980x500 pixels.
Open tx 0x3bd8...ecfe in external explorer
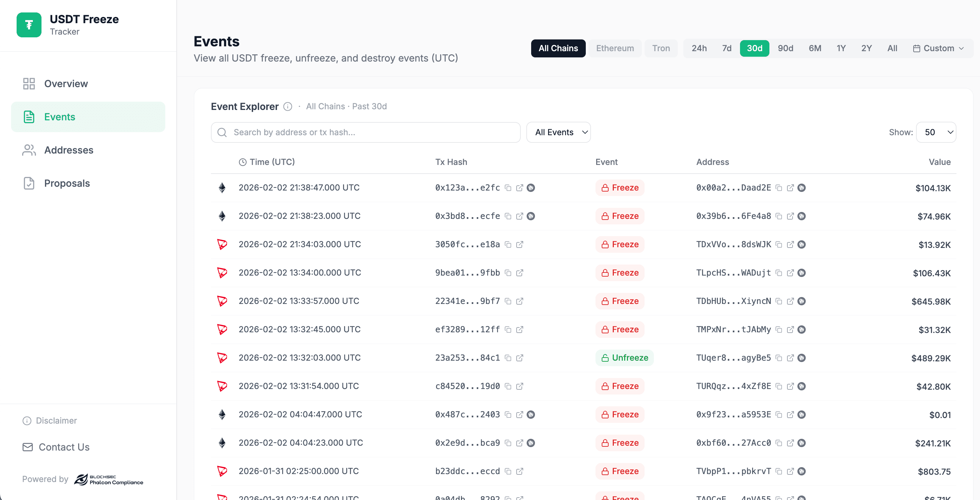tap(519, 216)
